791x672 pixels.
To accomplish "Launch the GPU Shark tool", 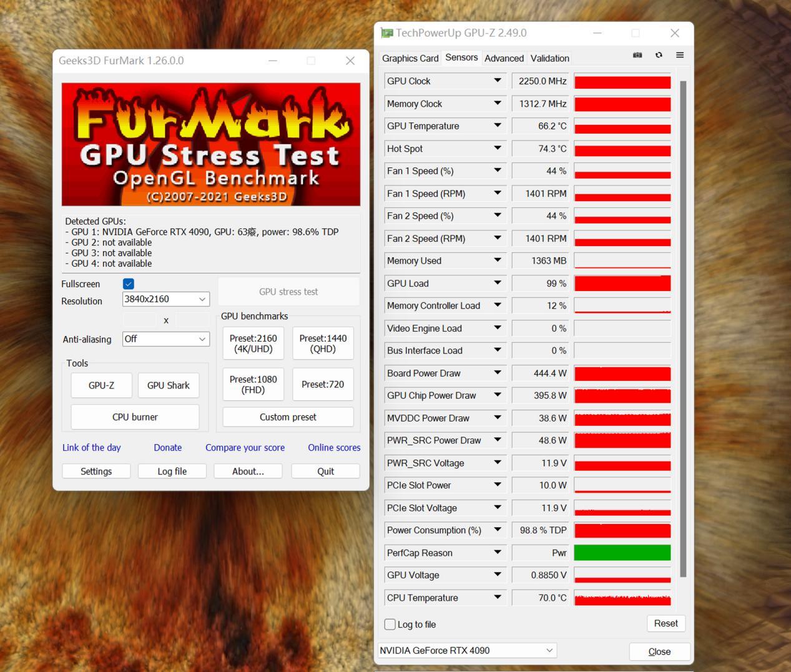I will point(169,385).
